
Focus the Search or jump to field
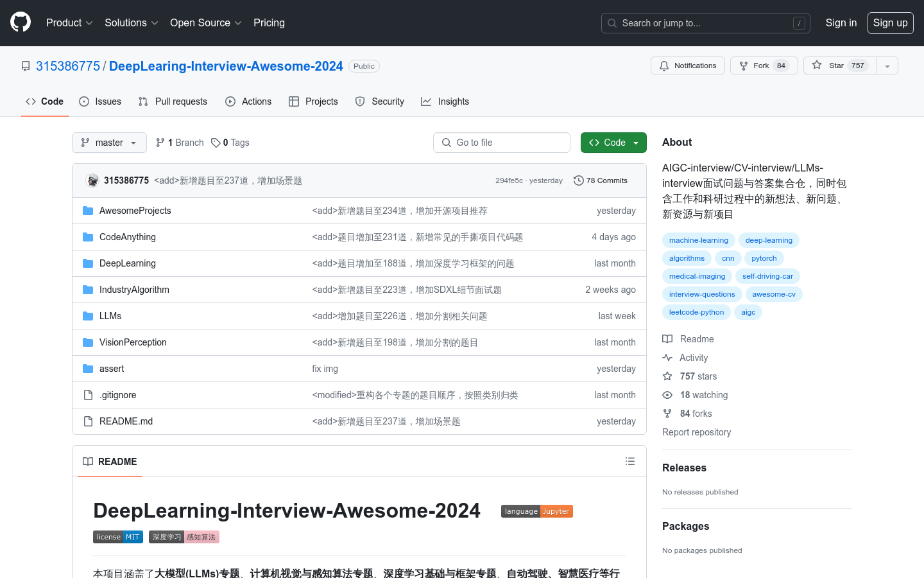click(705, 23)
